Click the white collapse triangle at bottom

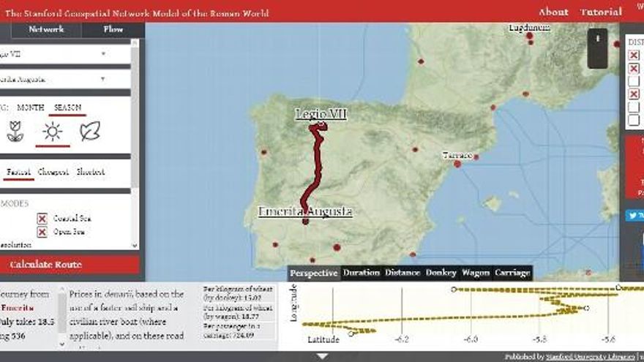[323, 356]
